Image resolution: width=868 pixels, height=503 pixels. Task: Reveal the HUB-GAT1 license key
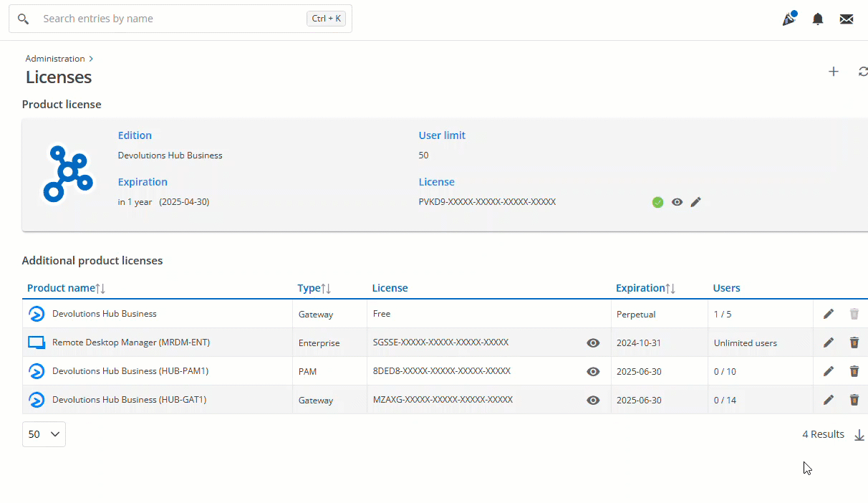[x=593, y=400]
